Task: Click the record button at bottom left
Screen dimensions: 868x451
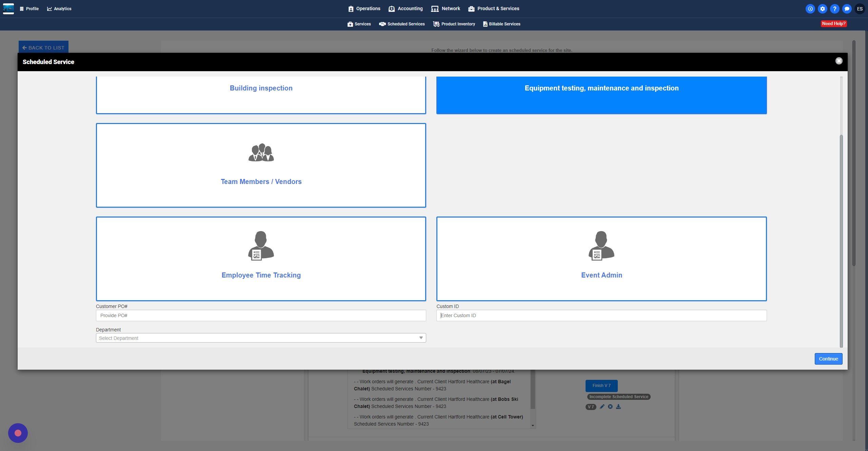Action: click(x=18, y=433)
